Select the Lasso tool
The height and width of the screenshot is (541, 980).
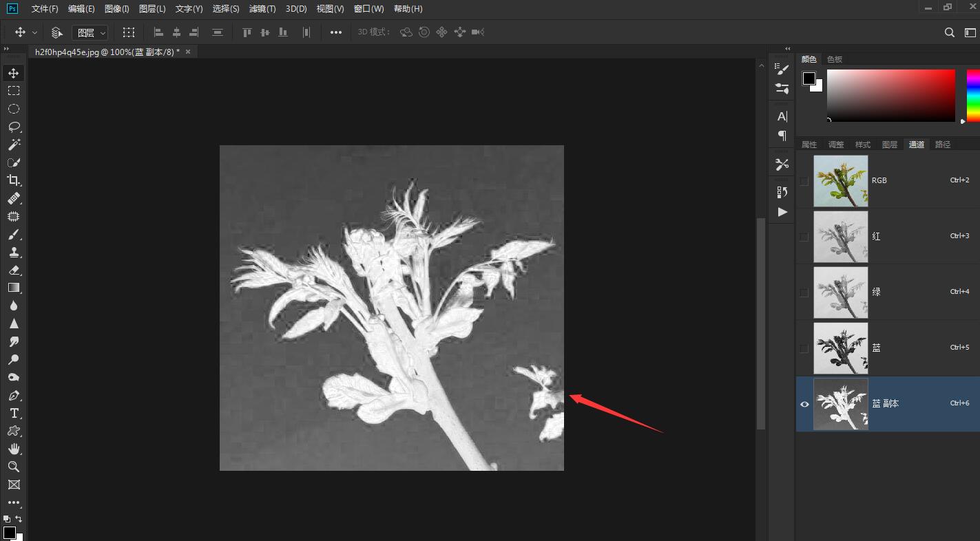pos(14,127)
